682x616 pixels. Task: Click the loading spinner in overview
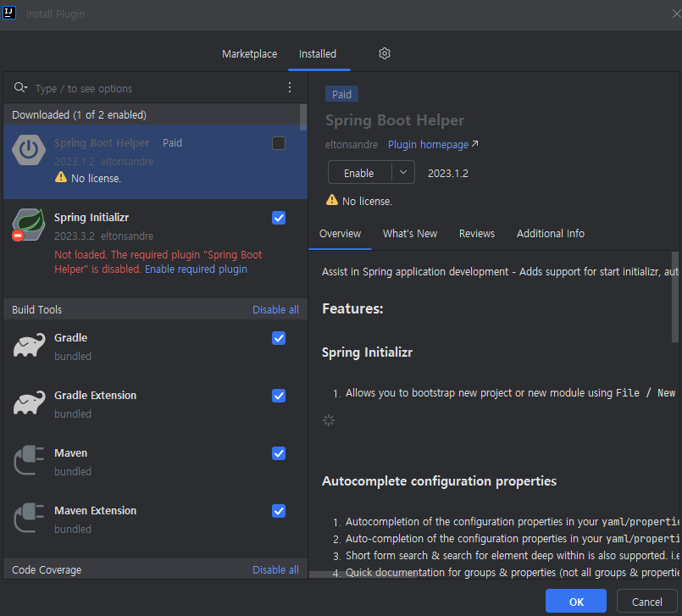pyautogui.click(x=329, y=420)
